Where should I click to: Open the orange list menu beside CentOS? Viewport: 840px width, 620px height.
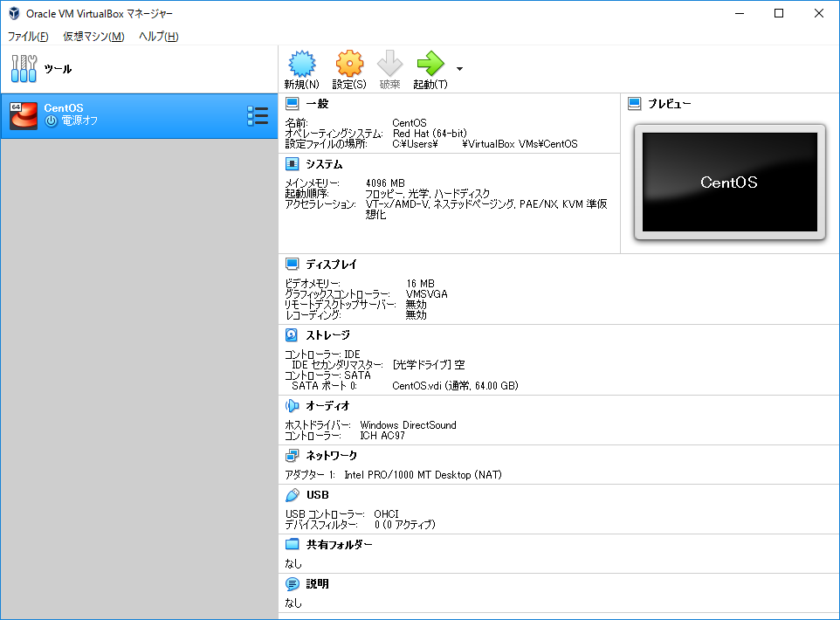click(258, 114)
